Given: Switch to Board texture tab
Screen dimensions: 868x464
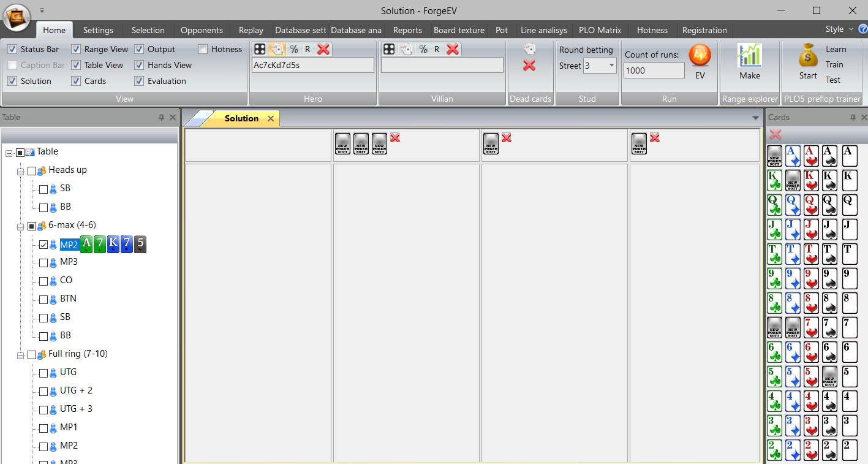Looking at the screenshot, I should click(459, 30).
